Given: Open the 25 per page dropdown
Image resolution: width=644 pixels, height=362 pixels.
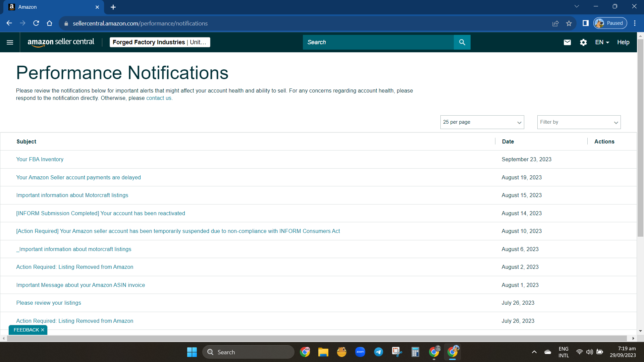Looking at the screenshot, I should pyautogui.click(x=482, y=122).
